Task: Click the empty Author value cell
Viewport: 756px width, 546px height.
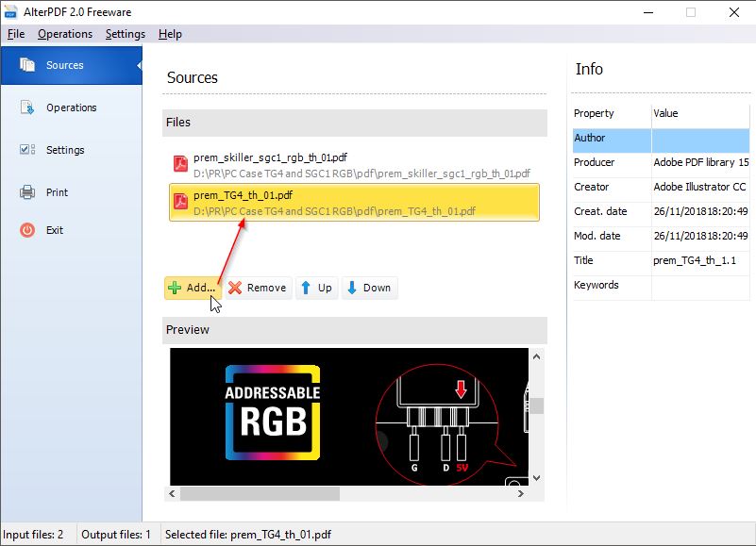Action: tap(701, 141)
